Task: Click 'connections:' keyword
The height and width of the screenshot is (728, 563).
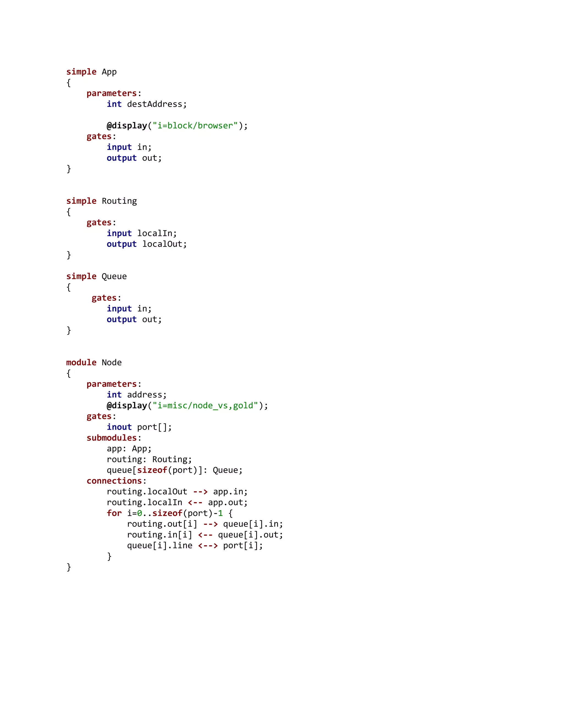Action: (x=117, y=481)
